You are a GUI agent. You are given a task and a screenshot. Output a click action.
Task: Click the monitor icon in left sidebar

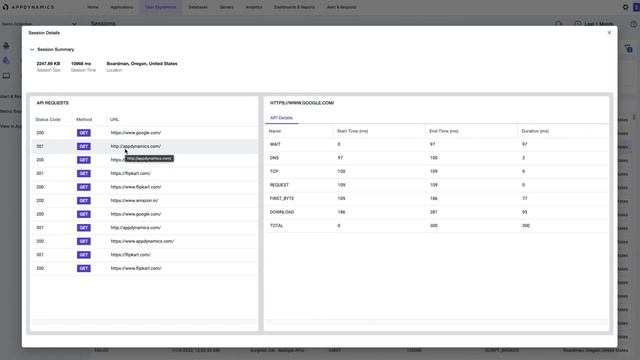6,76
